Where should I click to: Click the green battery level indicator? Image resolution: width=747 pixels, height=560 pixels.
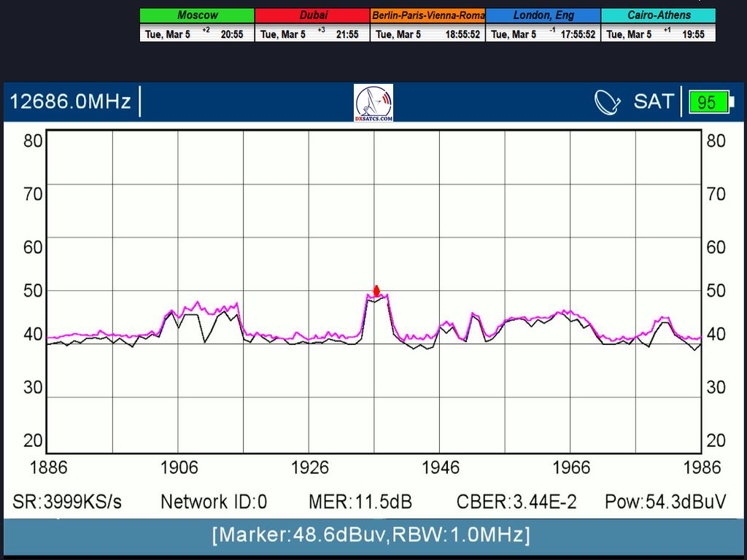pyautogui.click(x=708, y=102)
